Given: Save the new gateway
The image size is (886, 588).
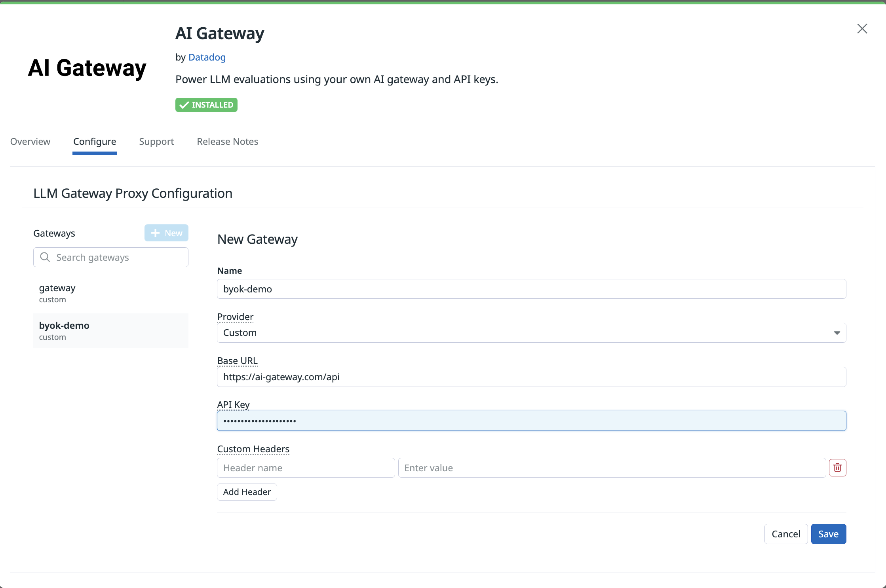Looking at the screenshot, I should pos(828,534).
